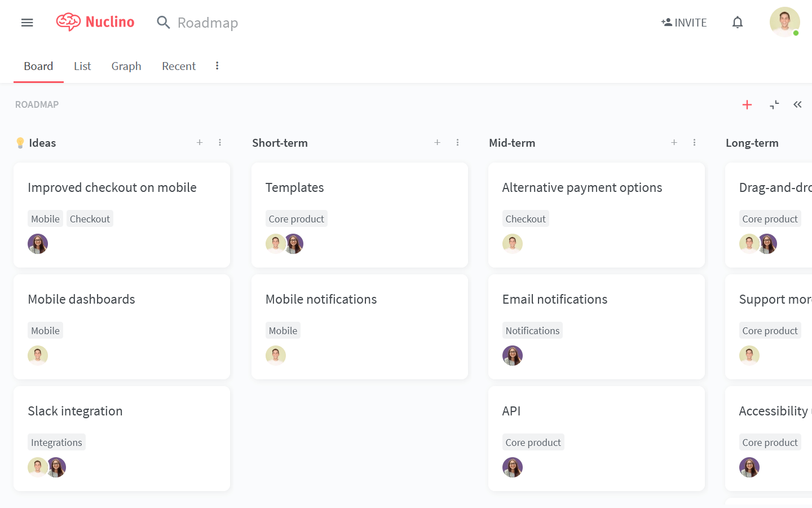
Task: Open the notifications bell
Action: [x=738, y=23]
